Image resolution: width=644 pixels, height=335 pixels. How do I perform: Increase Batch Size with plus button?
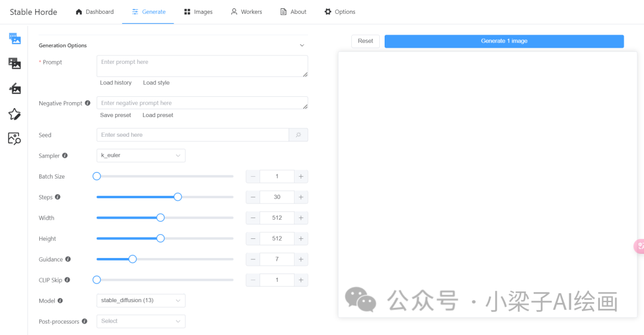301,177
